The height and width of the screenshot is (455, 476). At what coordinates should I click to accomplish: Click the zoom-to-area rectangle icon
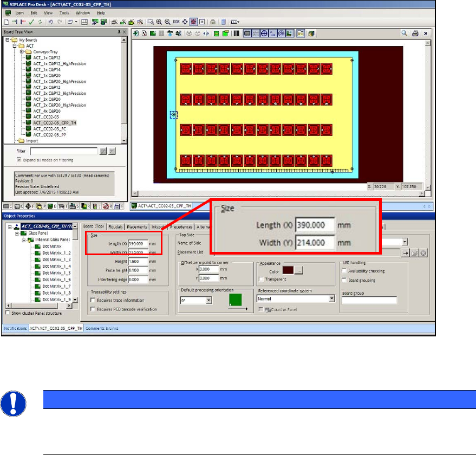pos(151,22)
